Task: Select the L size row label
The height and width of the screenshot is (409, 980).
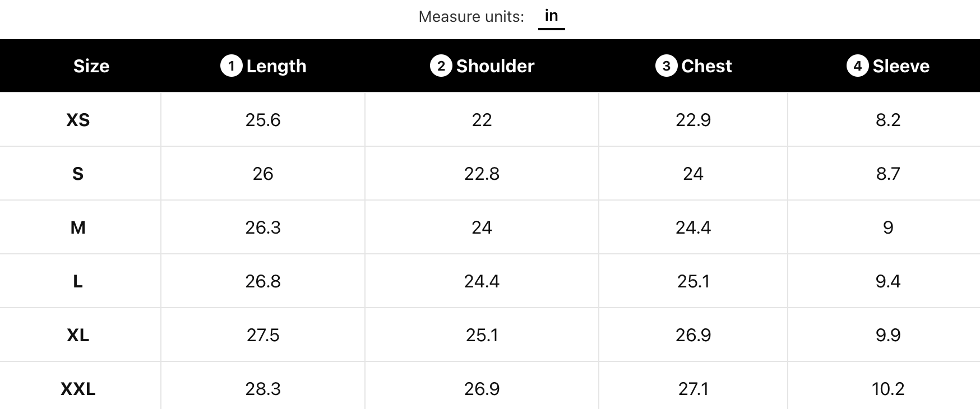Action: (x=78, y=281)
